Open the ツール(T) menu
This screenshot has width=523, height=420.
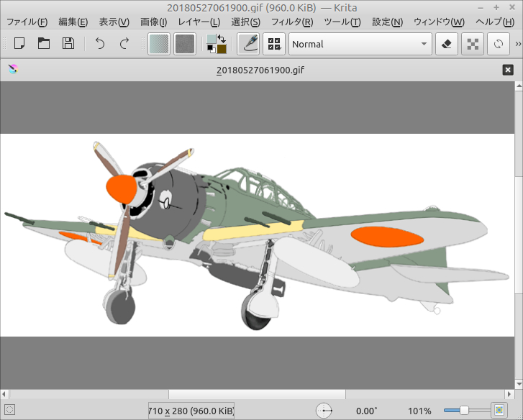342,22
